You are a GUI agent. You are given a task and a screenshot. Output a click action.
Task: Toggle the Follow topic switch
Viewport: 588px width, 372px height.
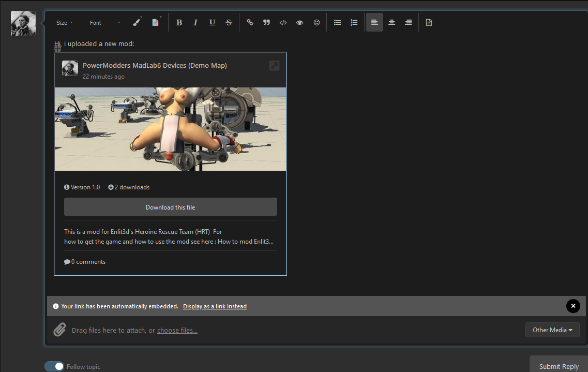(x=54, y=366)
